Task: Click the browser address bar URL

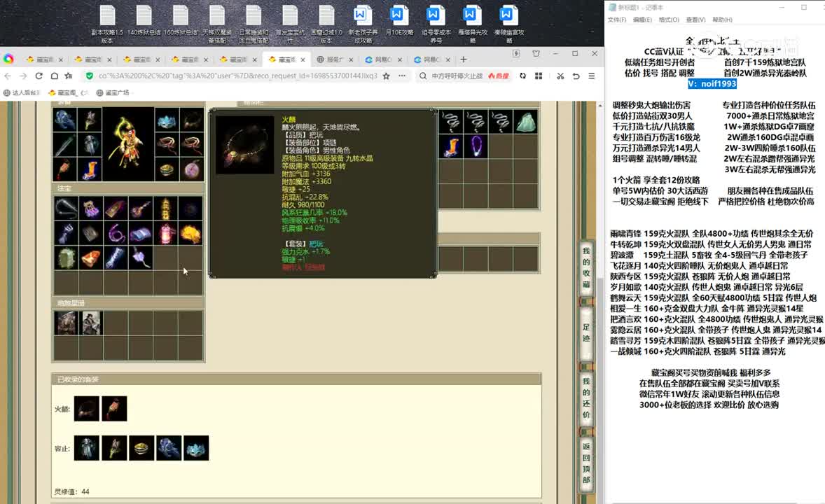Action: click(237, 76)
